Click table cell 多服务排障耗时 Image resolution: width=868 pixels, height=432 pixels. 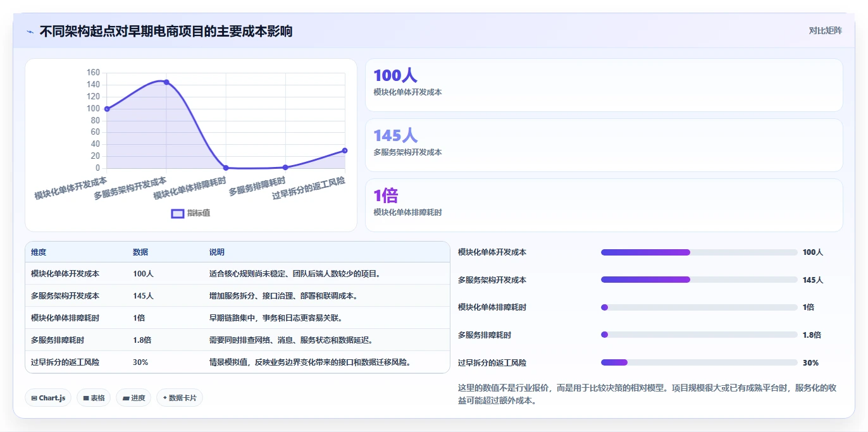58,340
